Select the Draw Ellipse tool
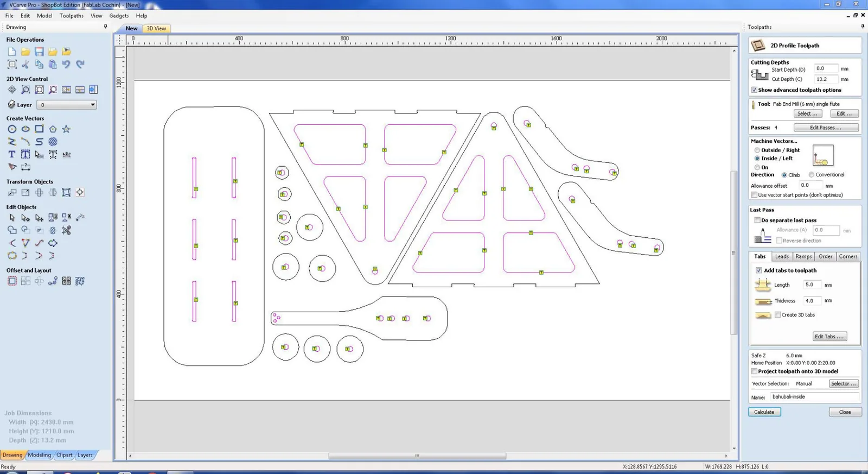 25,129
